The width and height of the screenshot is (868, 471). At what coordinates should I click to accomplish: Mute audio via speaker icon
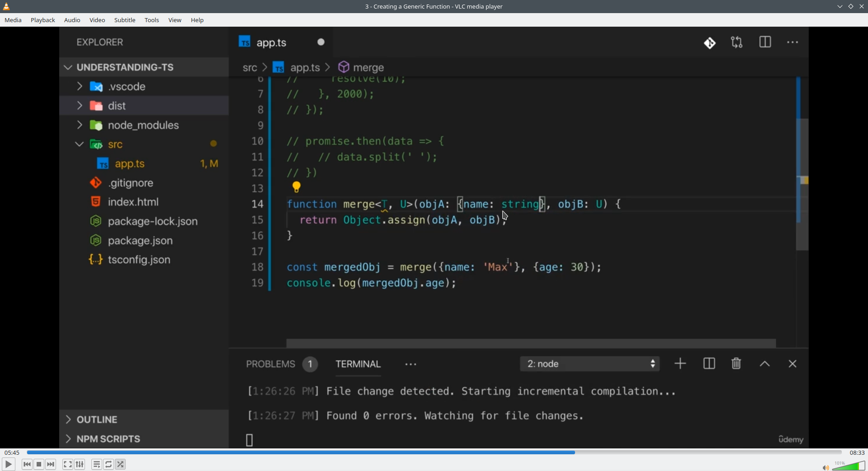(826, 467)
